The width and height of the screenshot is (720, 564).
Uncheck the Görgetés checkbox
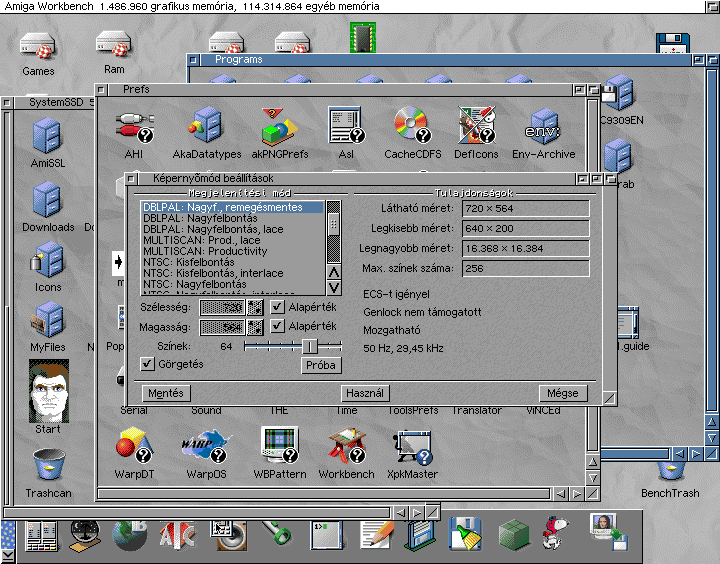(148, 364)
